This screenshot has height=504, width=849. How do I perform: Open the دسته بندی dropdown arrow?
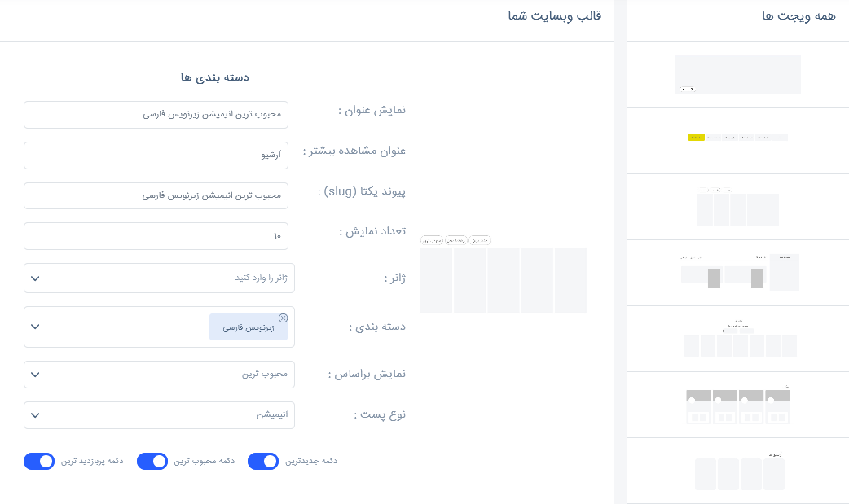click(x=35, y=327)
